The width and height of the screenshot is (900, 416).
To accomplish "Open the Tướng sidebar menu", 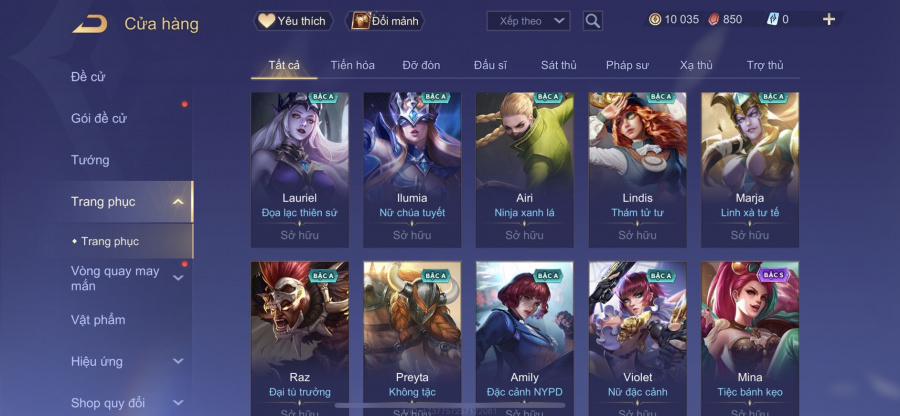I will 90,160.
